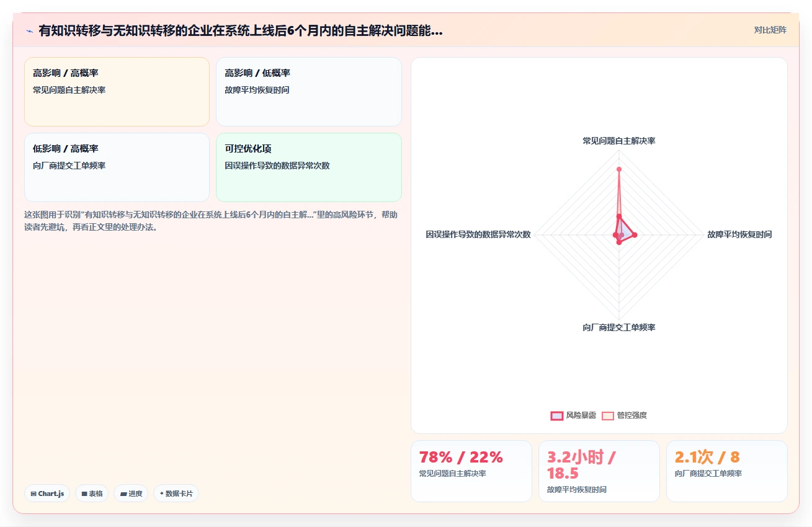Click the 数据卡片 tag chip
The height and width of the screenshot is (527, 812).
[176, 494]
